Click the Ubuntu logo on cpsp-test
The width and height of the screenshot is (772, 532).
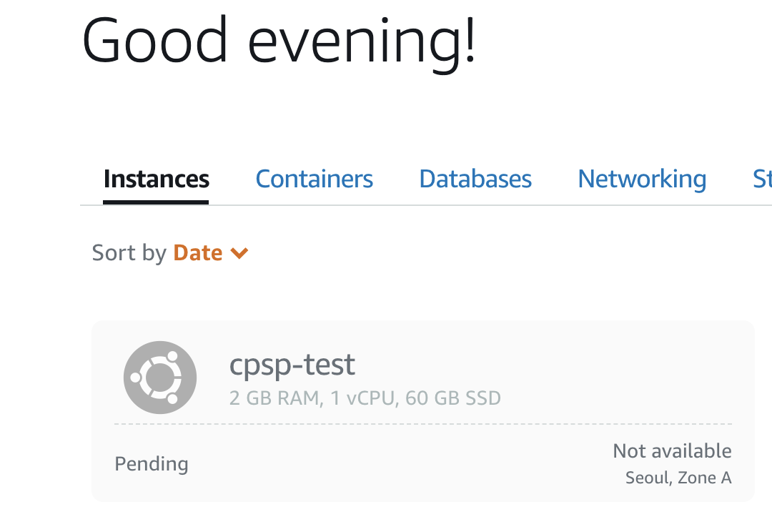[x=160, y=378]
